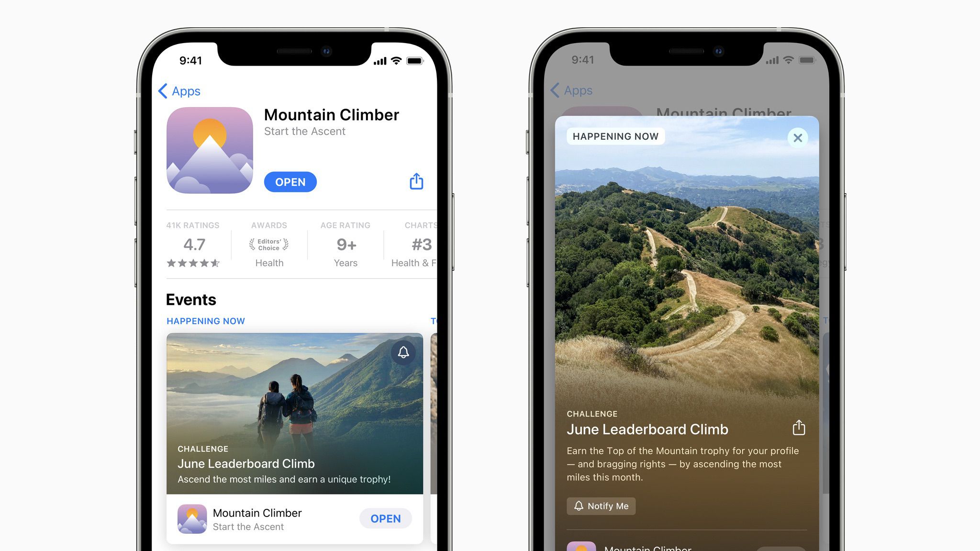Screen dimensions: 980x551
Task: Click the HAPPENING NOW filter tab
Action: coord(206,320)
